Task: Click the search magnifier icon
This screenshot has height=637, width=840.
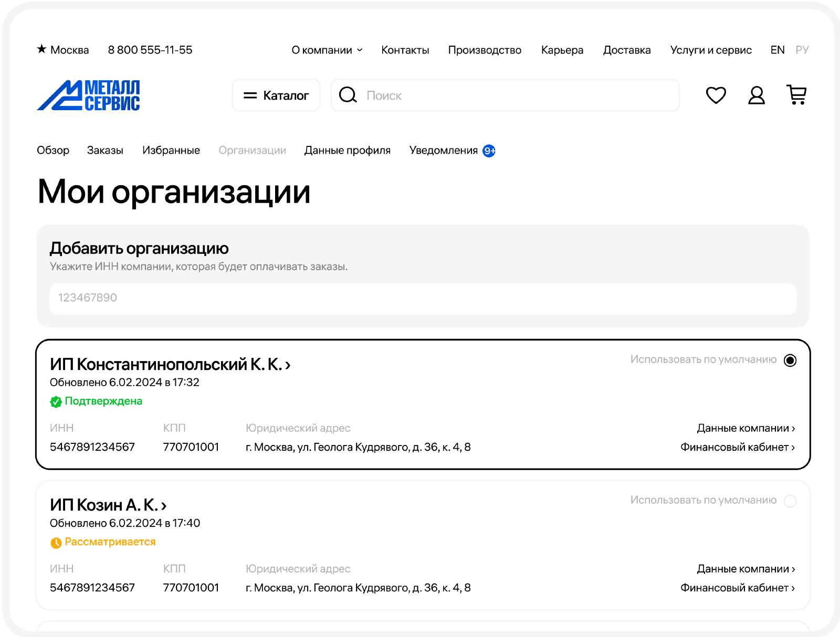Action: pyautogui.click(x=348, y=95)
